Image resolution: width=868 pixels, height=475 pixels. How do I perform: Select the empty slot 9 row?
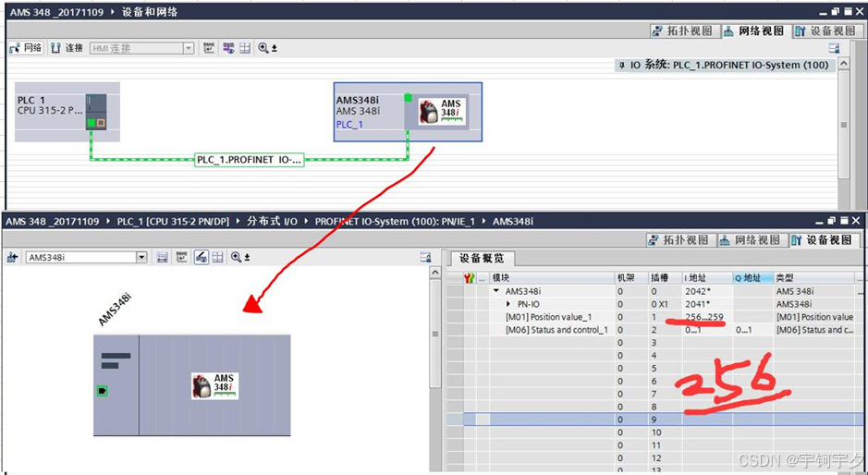(x=656, y=420)
